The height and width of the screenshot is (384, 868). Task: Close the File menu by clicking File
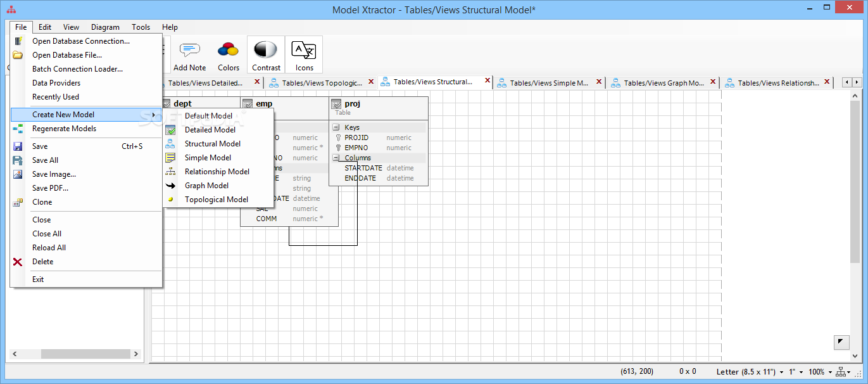click(21, 27)
